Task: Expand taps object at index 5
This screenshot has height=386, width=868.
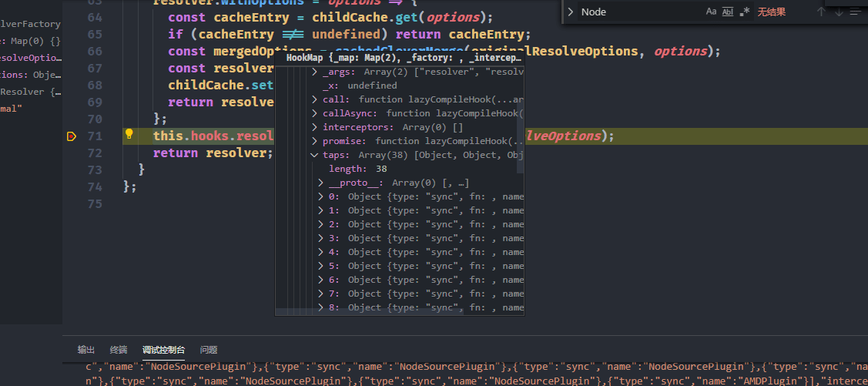Action: pyautogui.click(x=321, y=266)
